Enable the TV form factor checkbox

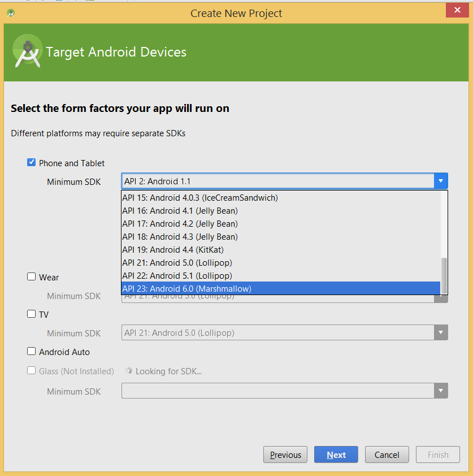(31, 314)
